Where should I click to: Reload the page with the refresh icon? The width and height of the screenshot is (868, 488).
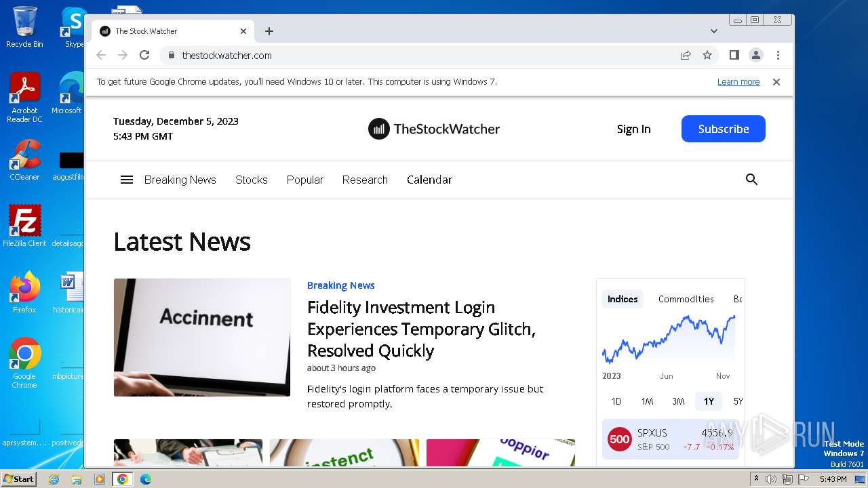point(144,56)
